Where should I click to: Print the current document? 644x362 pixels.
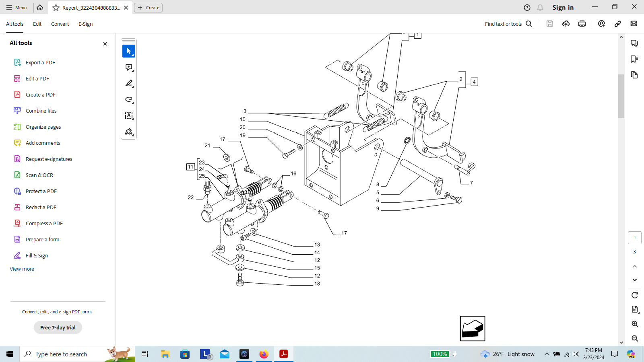pos(582,24)
